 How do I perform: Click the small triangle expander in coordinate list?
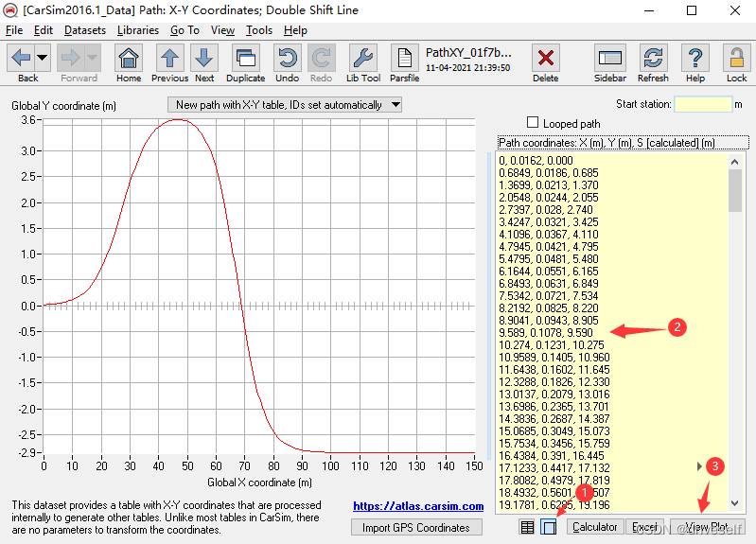point(699,466)
